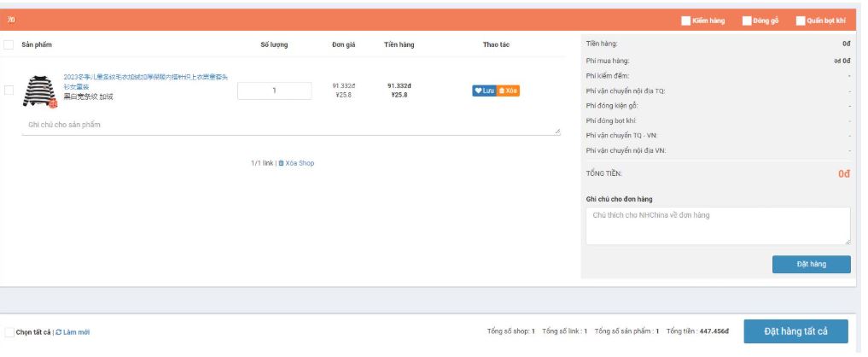Enable the Kiểm hàng checkbox
The image size is (868, 357).
click(686, 20)
